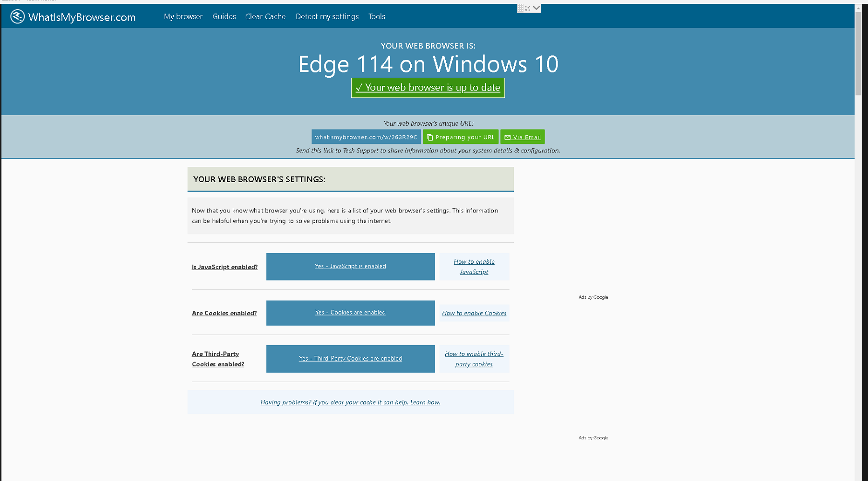Click 'Your web browser is up to date' button
Viewport: 868px width, 481px height.
pos(428,88)
